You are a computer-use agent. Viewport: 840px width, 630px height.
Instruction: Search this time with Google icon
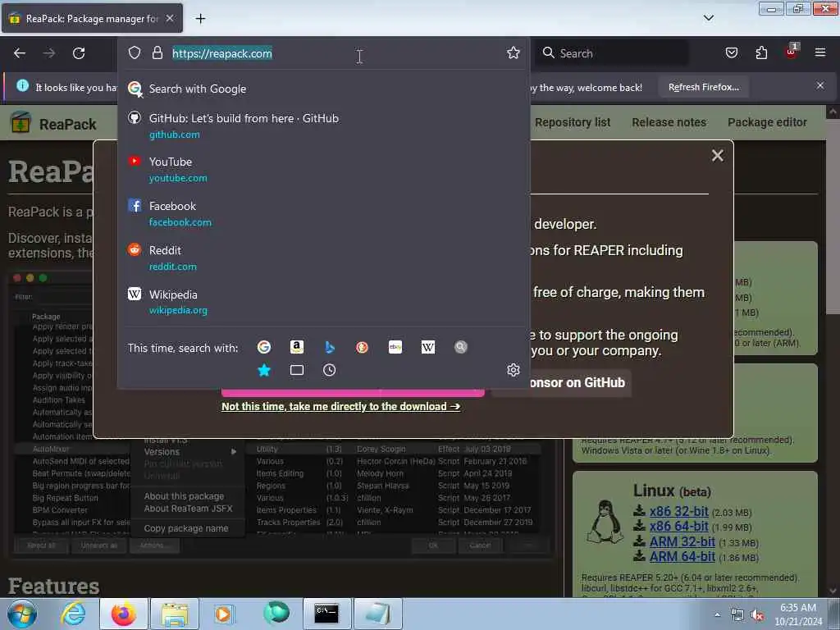[264, 347]
